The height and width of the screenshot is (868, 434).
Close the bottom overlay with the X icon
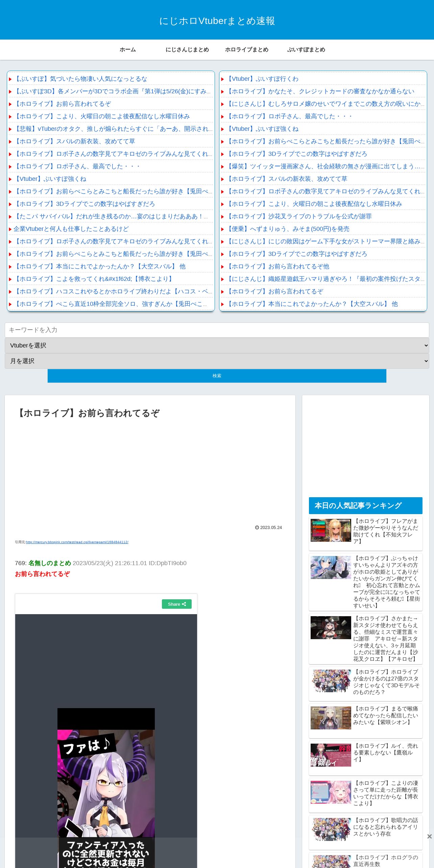(429, 836)
